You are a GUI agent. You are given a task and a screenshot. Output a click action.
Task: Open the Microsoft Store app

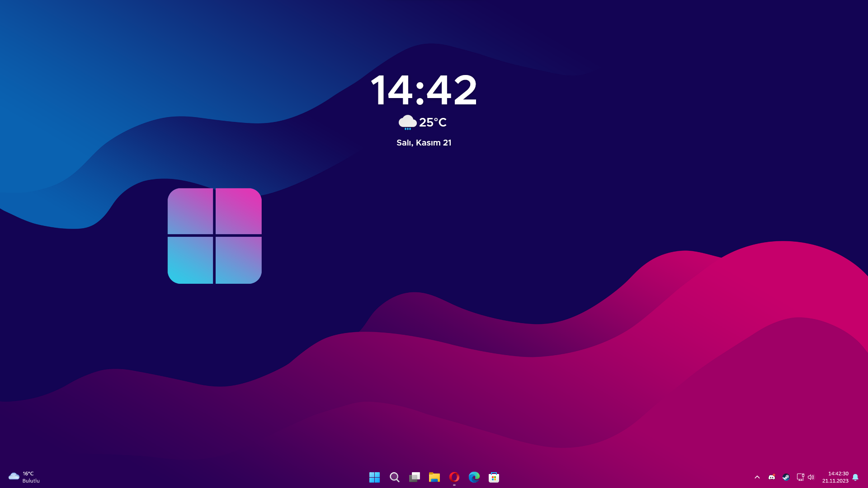(494, 477)
